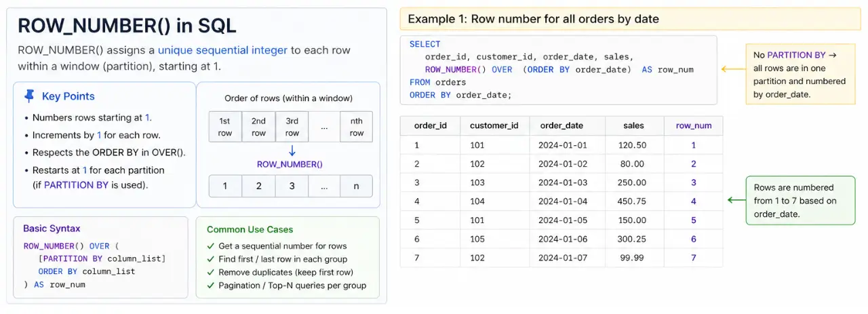Click the query line 'order_id, customer_id, order_date, sales,'
The height and width of the screenshot is (314, 868).
click(529, 57)
